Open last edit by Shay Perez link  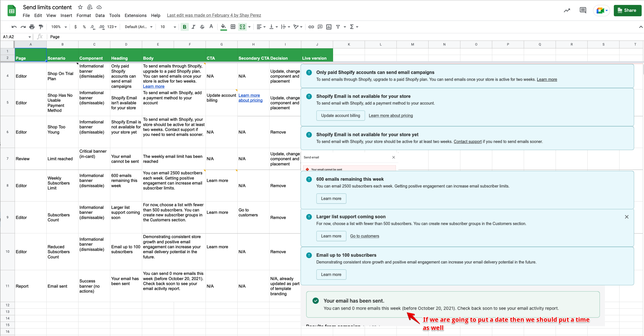pyautogui.click(x=214, y=15)
